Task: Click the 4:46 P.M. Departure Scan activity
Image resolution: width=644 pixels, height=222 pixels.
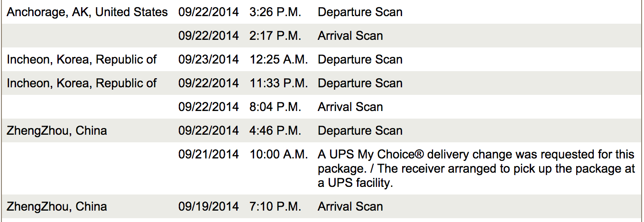Action: pos(360,130)
